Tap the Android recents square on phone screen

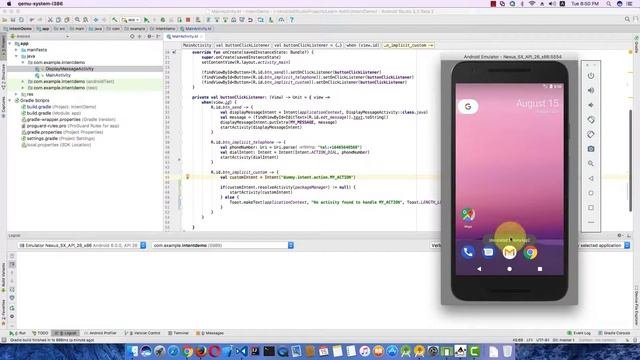[540, 269]
